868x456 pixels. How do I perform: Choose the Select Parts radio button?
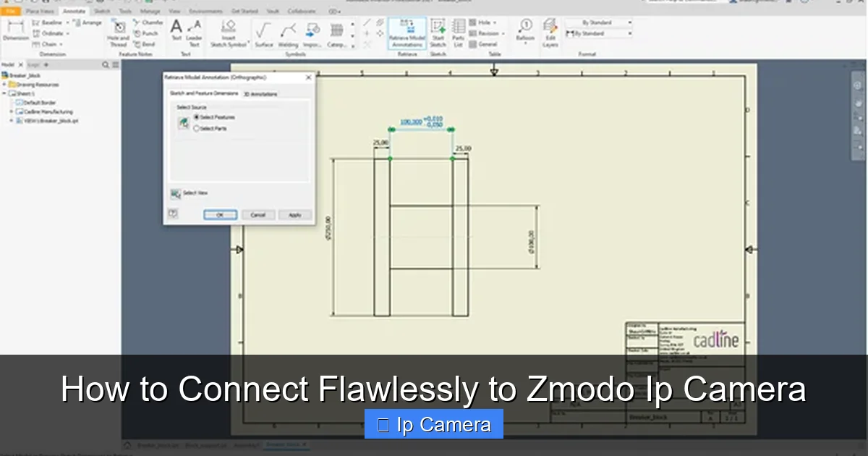point(197,128)
